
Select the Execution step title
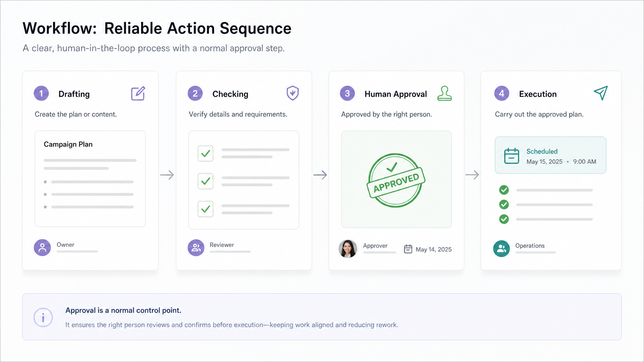[538, 94]
